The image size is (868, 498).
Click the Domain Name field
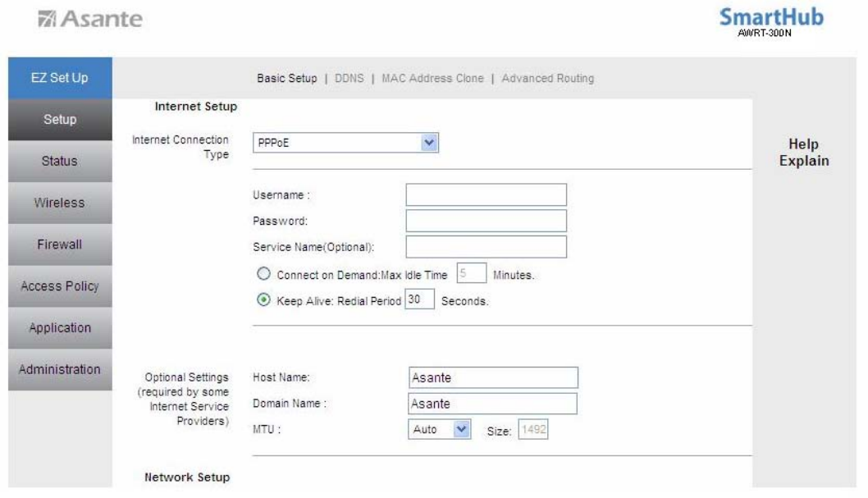tap(493, 404)
